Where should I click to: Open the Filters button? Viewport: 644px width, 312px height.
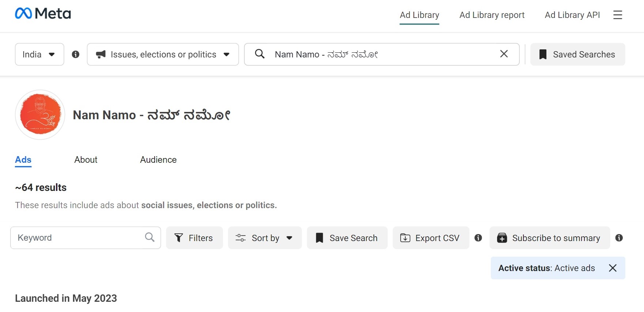click(194, 238)
